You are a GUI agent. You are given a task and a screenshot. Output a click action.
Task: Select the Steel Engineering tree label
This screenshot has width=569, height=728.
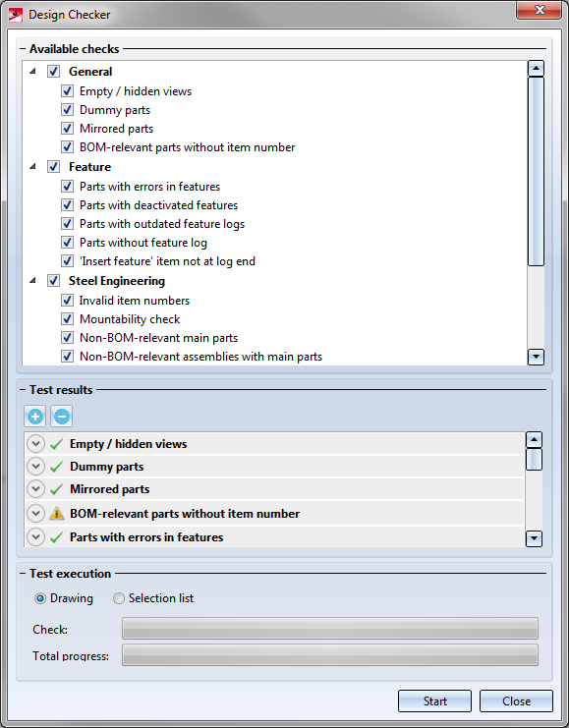pos(117,281)
